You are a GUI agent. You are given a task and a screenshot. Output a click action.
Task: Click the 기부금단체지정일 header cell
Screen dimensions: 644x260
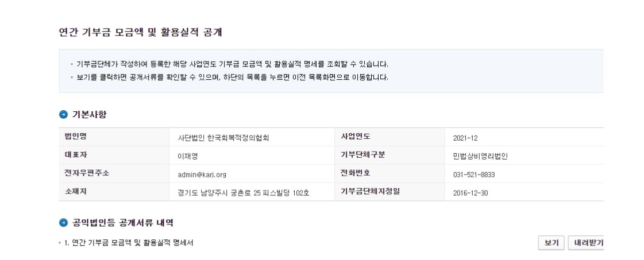point(370,192)
